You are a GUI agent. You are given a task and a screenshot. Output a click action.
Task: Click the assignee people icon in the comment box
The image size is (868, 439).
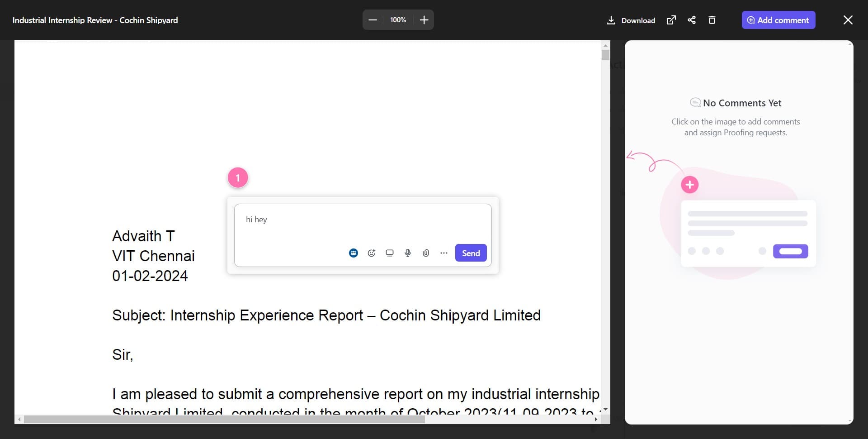click(x=354, y=253)
